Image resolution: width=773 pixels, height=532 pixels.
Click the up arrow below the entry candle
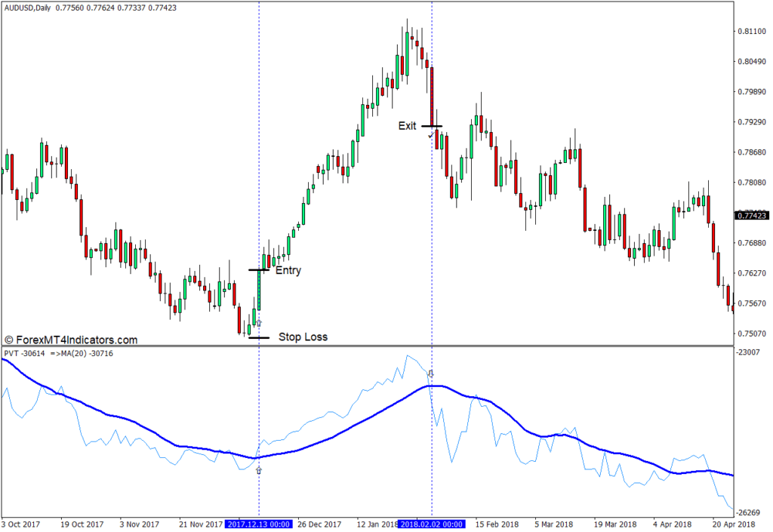[259, 322]
